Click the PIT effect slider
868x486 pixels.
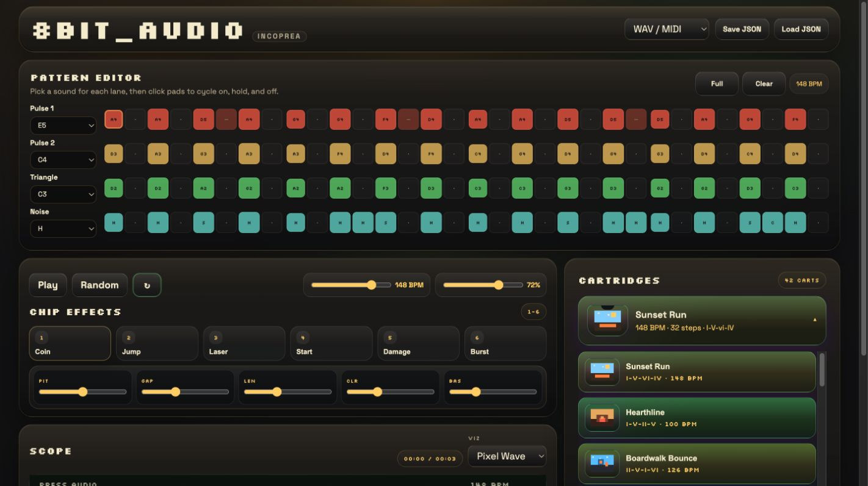coord(82,392)
